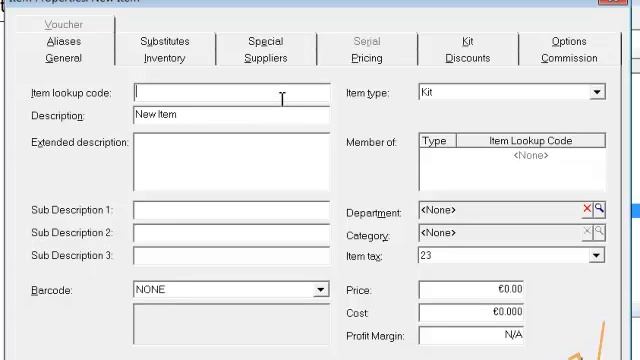
Task: Open the Serial tab
Action: (x=367, y=41)
